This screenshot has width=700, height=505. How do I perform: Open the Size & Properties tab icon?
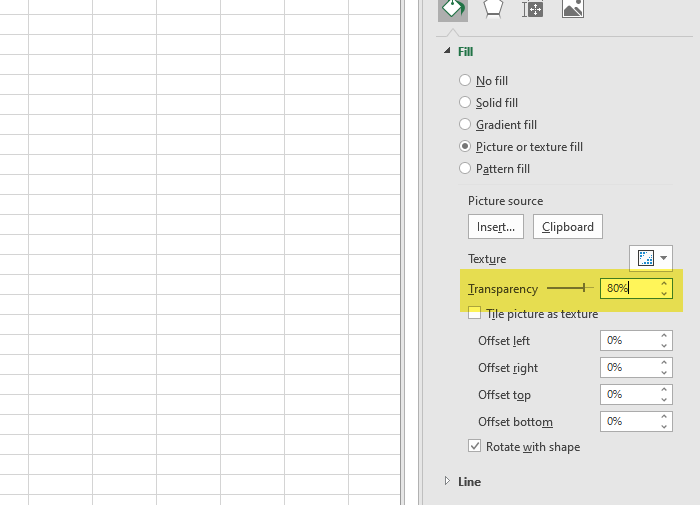pos(533,9)
